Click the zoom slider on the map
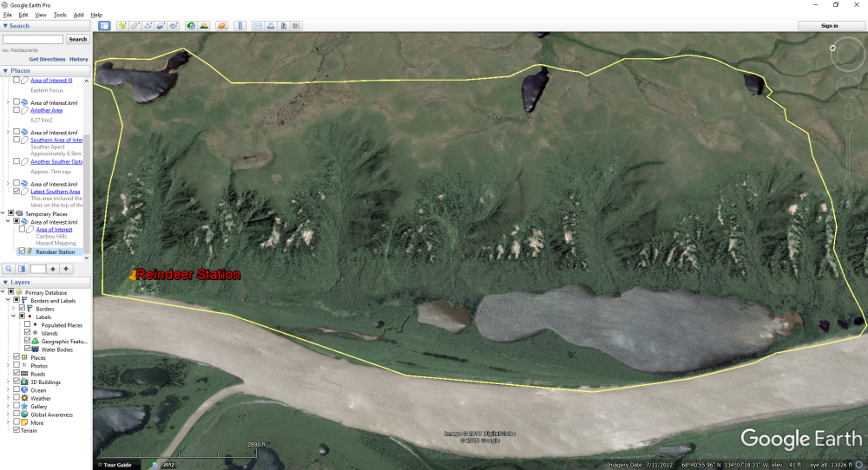The height and width of the screenshot is (470, 868). pyautogui.click(x=847, y=155)
